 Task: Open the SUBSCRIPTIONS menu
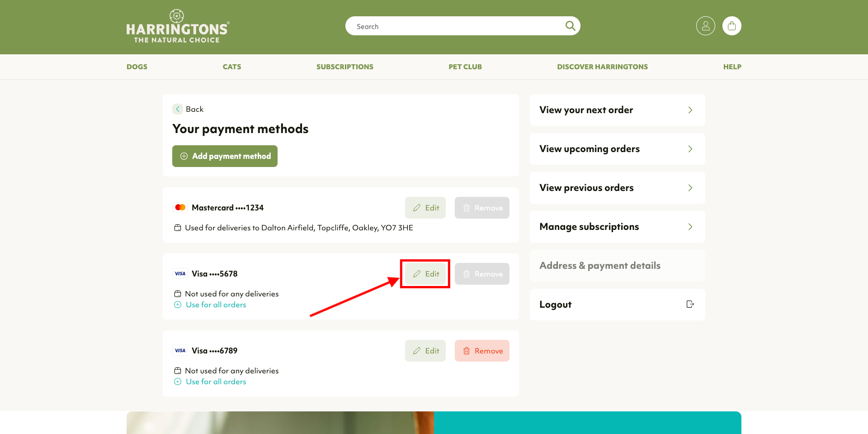pyautogui.click(x=345, y=67)
